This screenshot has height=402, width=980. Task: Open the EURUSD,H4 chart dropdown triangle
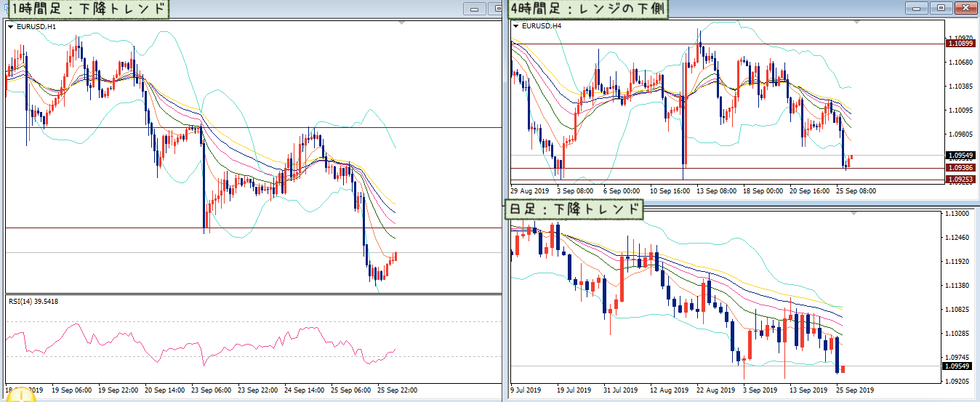point(515,25)
